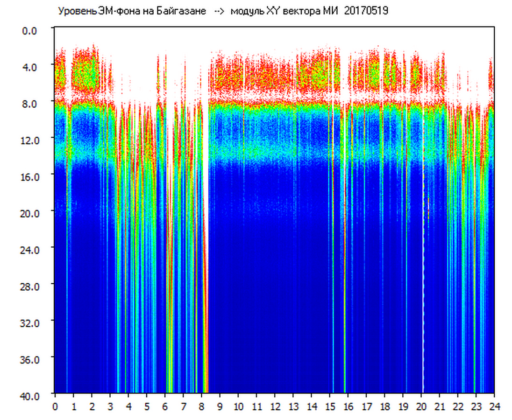Image resolution: width=512 pixels, height=420 pixels.
Task: Click the x-axis hour label 20
Action: point(421,406)
